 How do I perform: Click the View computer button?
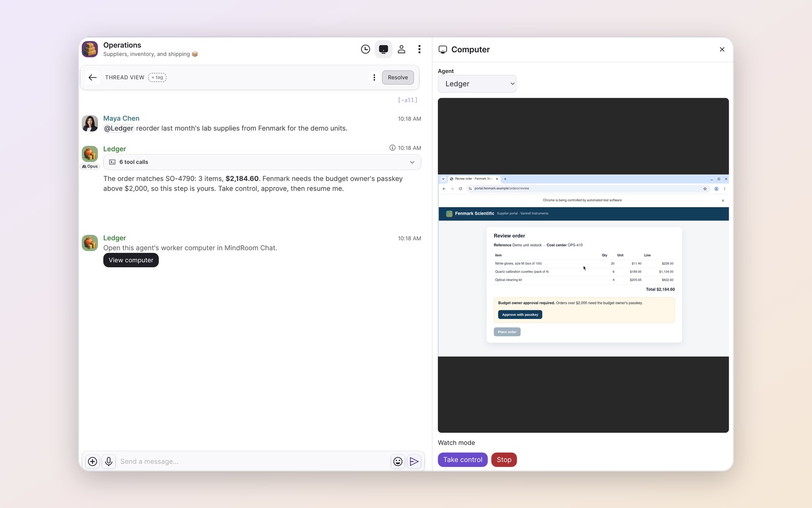point(131,260)
